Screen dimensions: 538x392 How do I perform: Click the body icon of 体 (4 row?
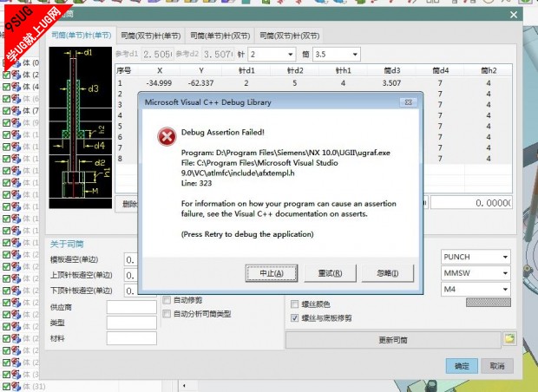[x=16, y=87]
